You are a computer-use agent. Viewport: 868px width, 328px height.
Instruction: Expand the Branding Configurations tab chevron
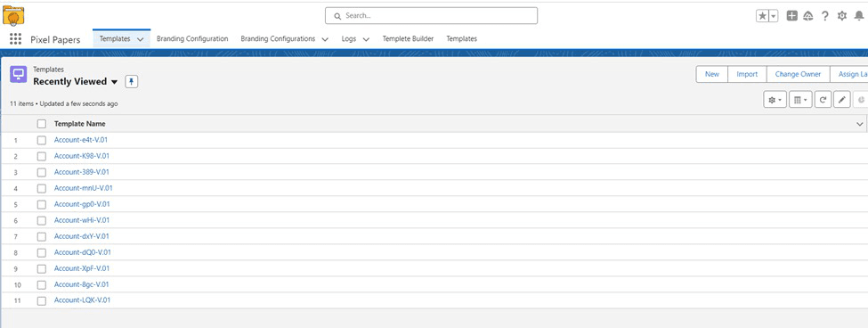[325, 39]
